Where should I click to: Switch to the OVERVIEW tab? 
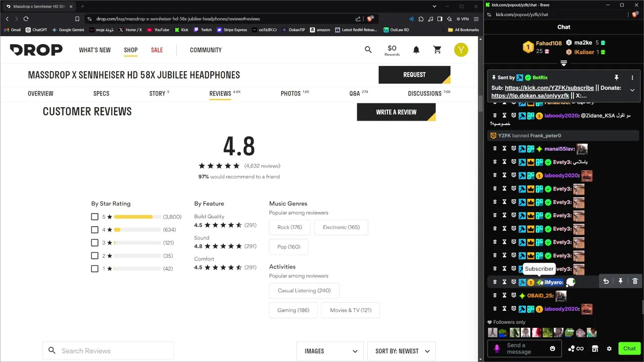(40, 94)
